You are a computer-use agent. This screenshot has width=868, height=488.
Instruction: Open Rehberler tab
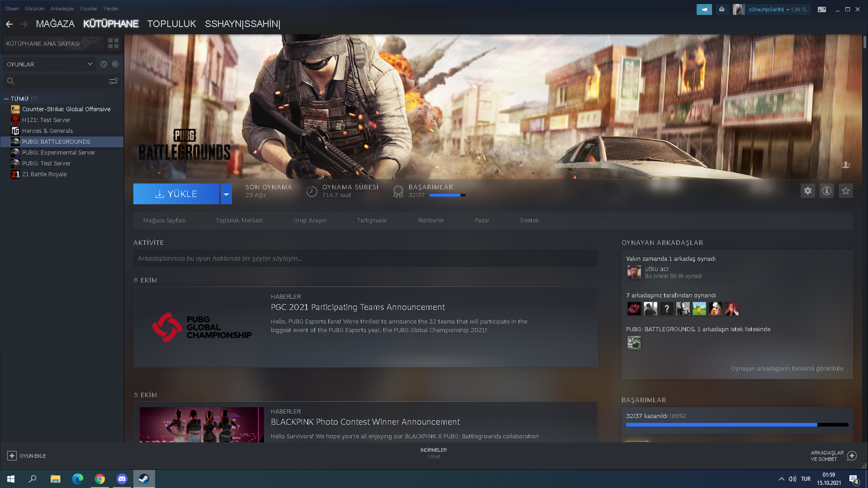[431, 221]
